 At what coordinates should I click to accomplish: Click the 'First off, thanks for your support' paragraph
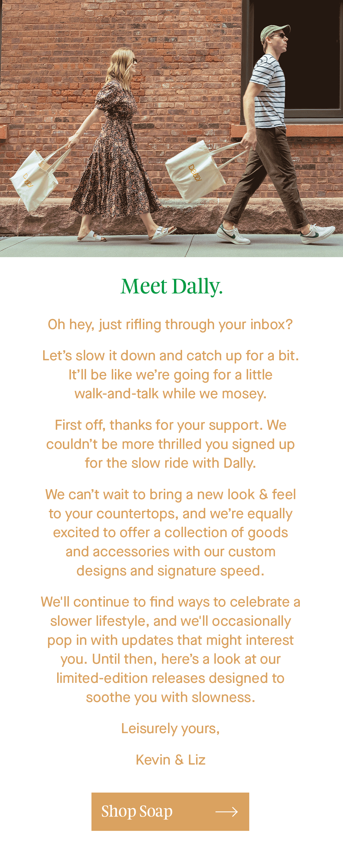click(170, 444)
